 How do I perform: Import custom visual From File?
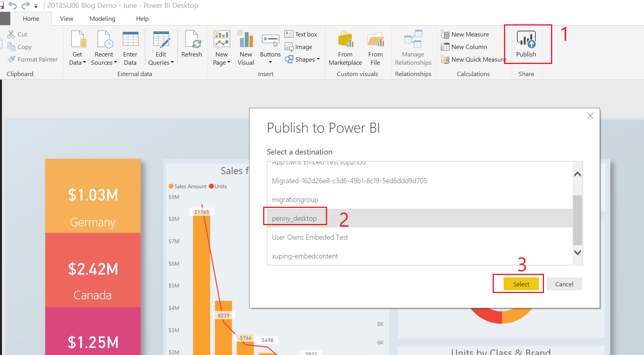pyautogui.click(x=375, y=40)
